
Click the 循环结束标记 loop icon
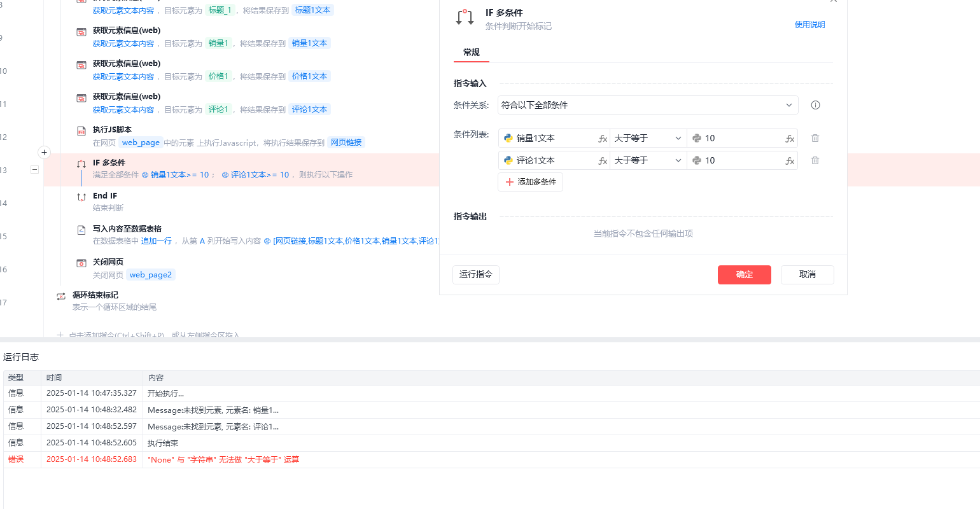[61, 296]
